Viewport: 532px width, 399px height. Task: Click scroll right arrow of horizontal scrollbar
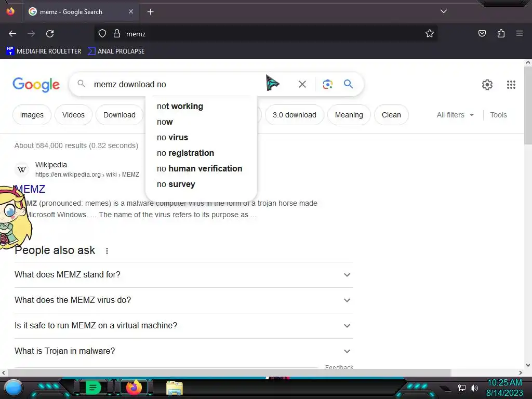(x=520, y=373)
